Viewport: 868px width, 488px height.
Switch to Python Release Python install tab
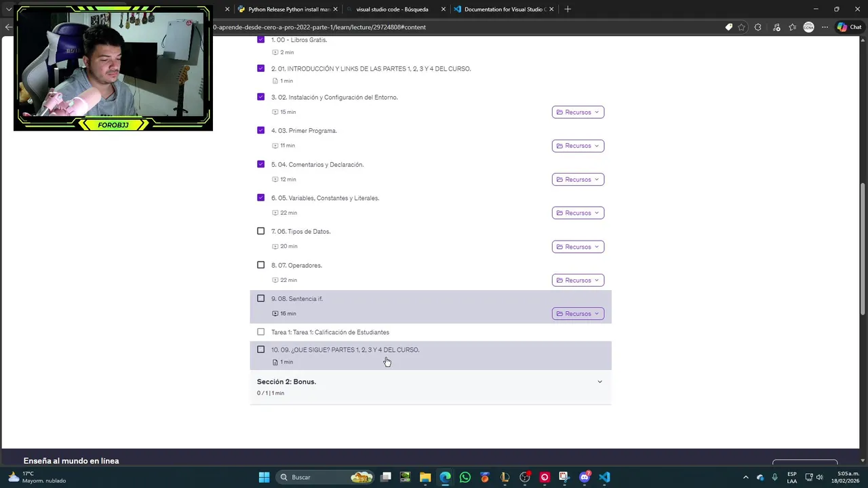288,9
